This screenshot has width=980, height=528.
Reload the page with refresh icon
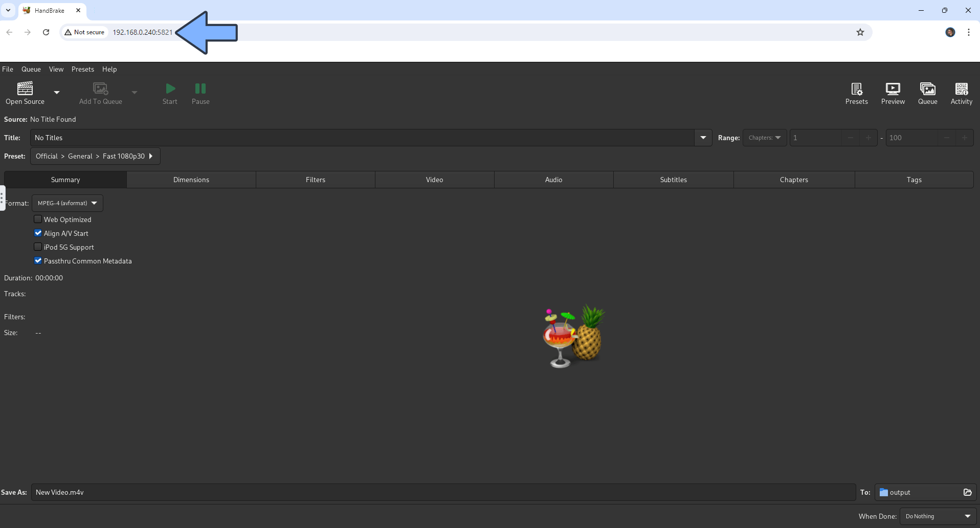tap(46, 32)
